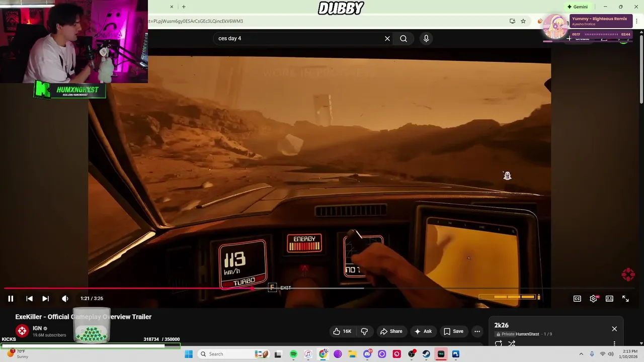Close the 2k26 playlist panel
This screenshot has width=644, height=362.
coord(614,329)
